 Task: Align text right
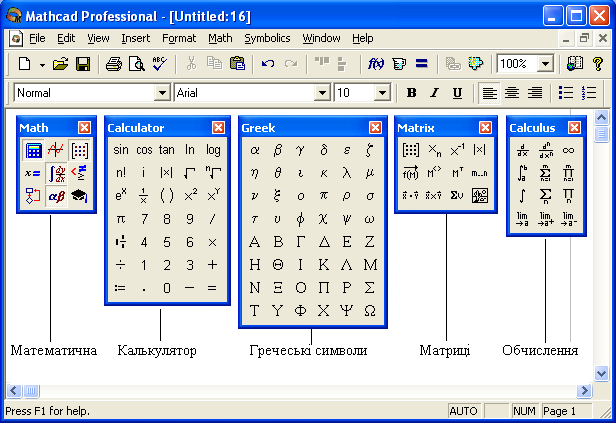pos(535,93)
